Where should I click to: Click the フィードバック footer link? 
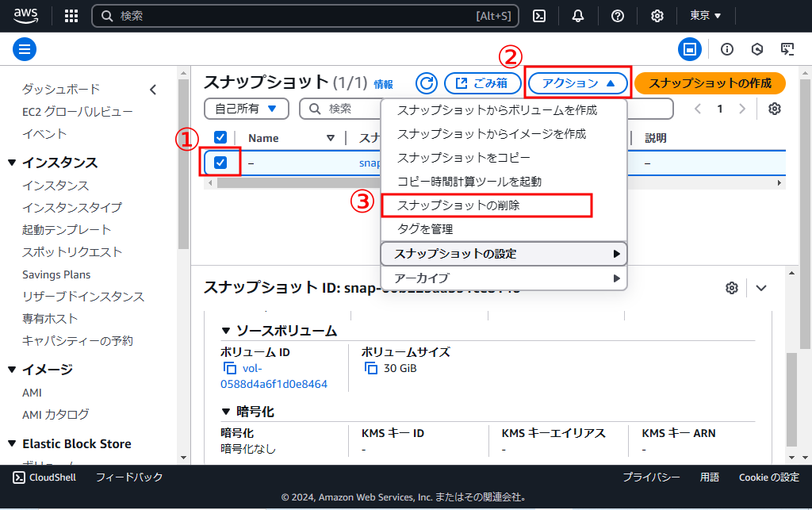[129, 477]
